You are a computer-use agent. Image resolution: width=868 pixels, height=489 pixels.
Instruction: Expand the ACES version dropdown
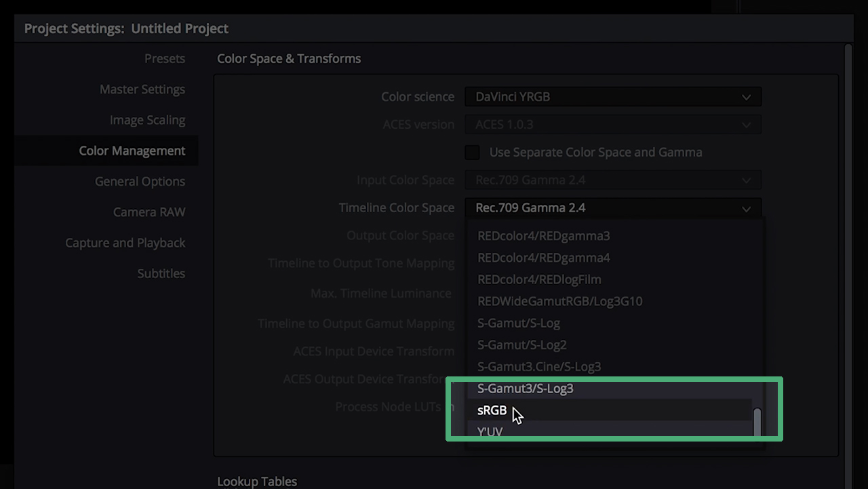pos(612,124)
